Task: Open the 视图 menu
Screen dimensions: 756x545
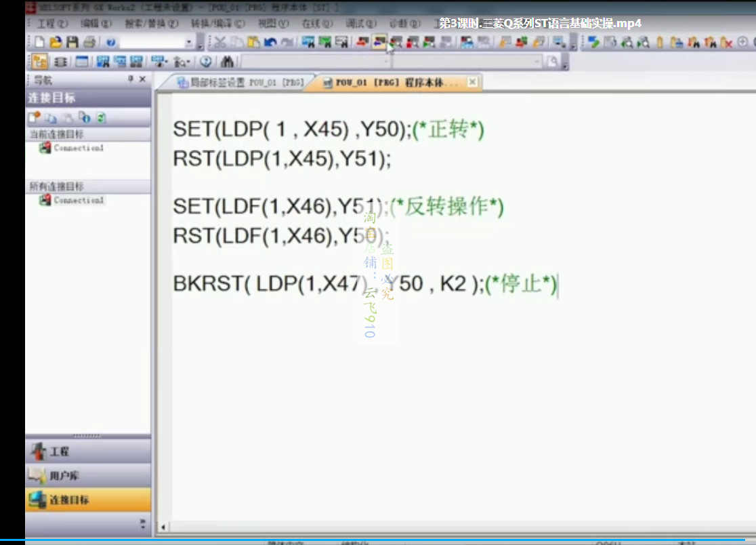Action: [273, 23]
